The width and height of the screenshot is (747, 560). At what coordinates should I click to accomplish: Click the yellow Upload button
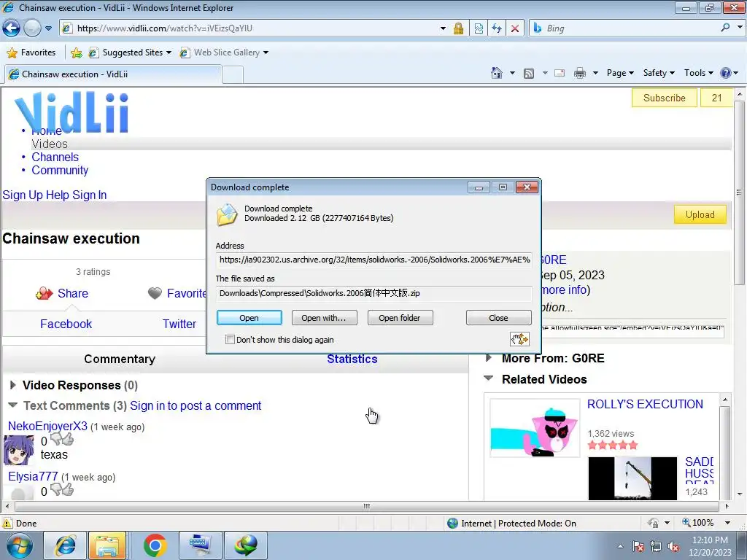tap(700, 215)
